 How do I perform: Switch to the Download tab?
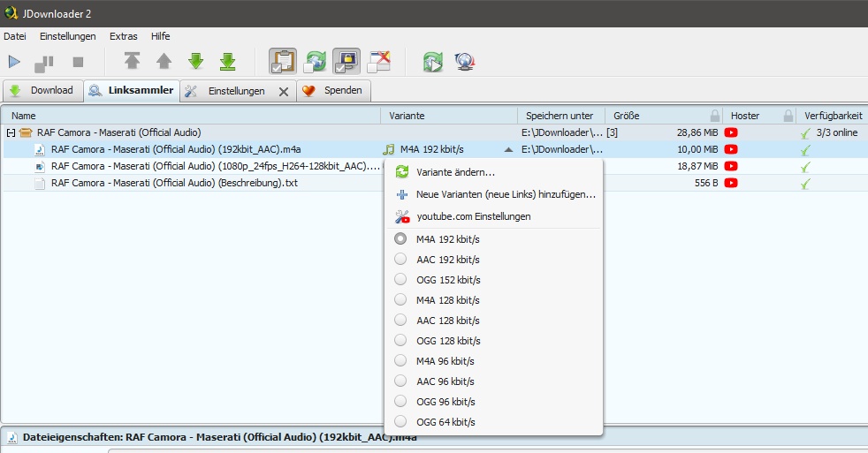click(42, 91)
